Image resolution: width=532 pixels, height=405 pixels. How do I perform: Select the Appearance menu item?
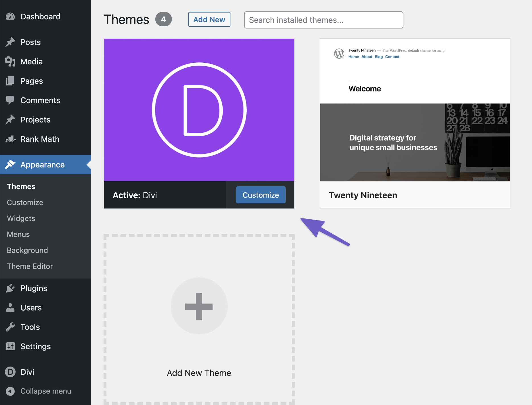click(46, 165)
